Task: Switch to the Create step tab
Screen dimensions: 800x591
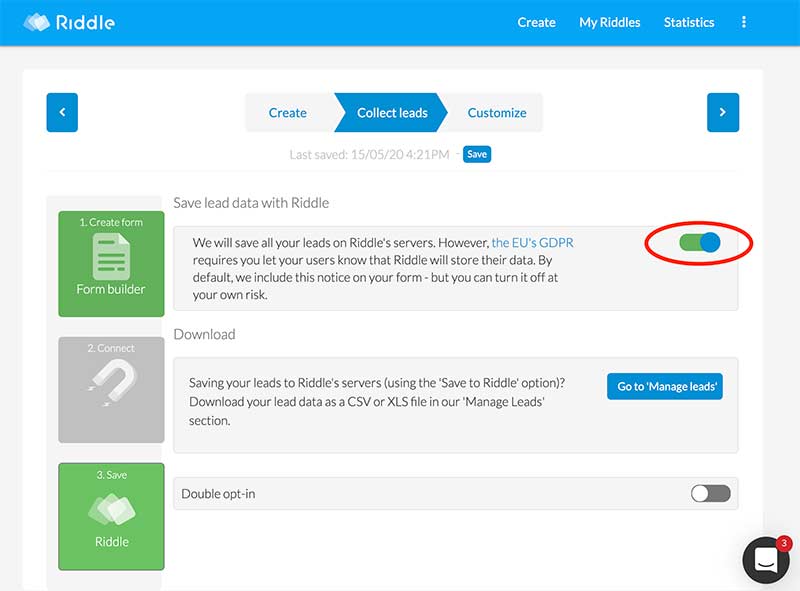Action: [x=288, y=112]
